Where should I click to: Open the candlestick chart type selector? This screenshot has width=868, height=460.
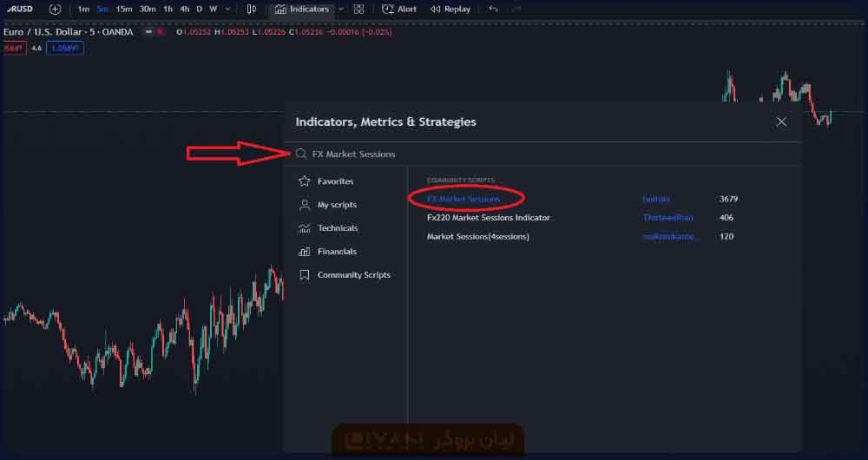pos(252,9)
